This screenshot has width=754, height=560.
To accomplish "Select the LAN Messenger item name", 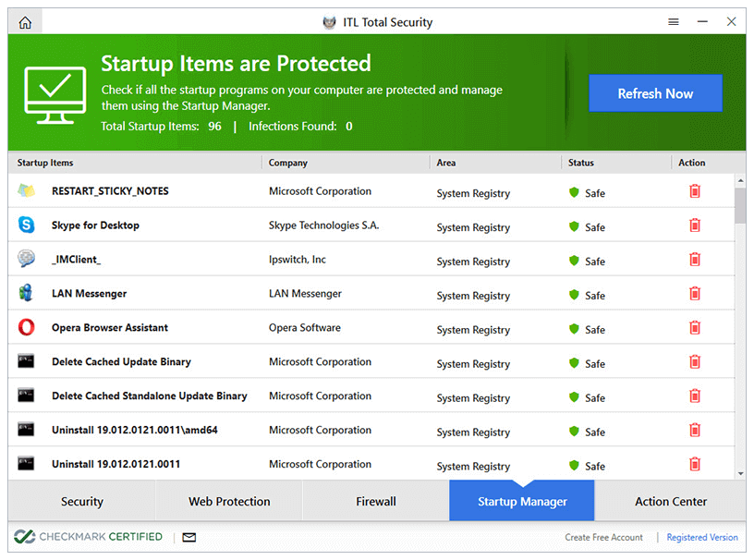I will click(89, 294).
